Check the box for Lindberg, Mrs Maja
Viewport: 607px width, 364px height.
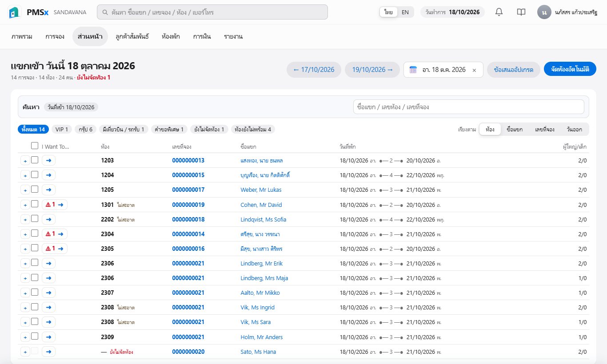click(x=35, y=277)
